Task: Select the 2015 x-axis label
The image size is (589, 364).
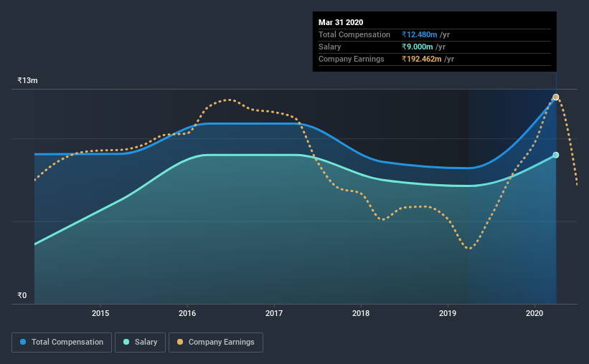Action: (100, 313)
